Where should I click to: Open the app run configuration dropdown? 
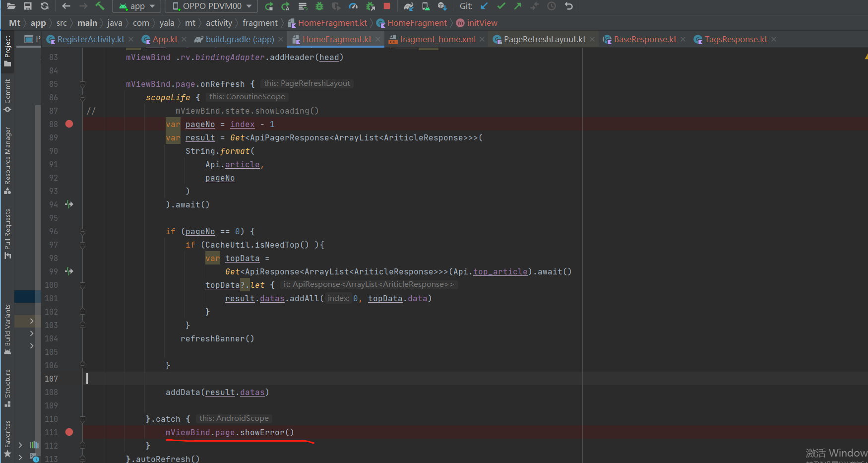pyautogui.click(x=136, y=6)
